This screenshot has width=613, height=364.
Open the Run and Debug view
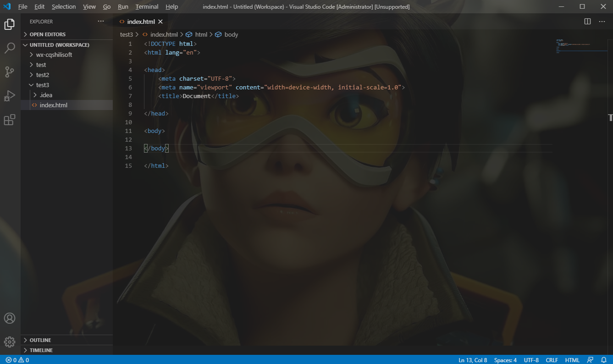pos(10,96)
